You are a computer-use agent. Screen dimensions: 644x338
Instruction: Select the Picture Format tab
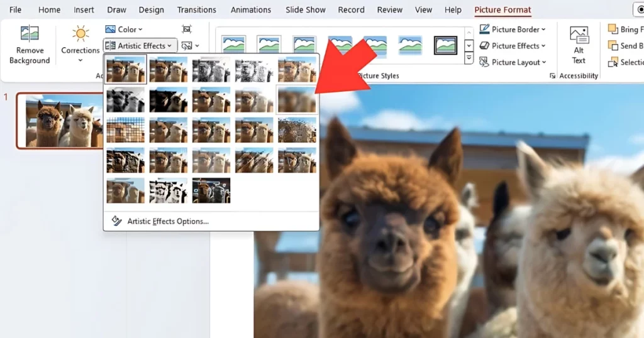502,10
